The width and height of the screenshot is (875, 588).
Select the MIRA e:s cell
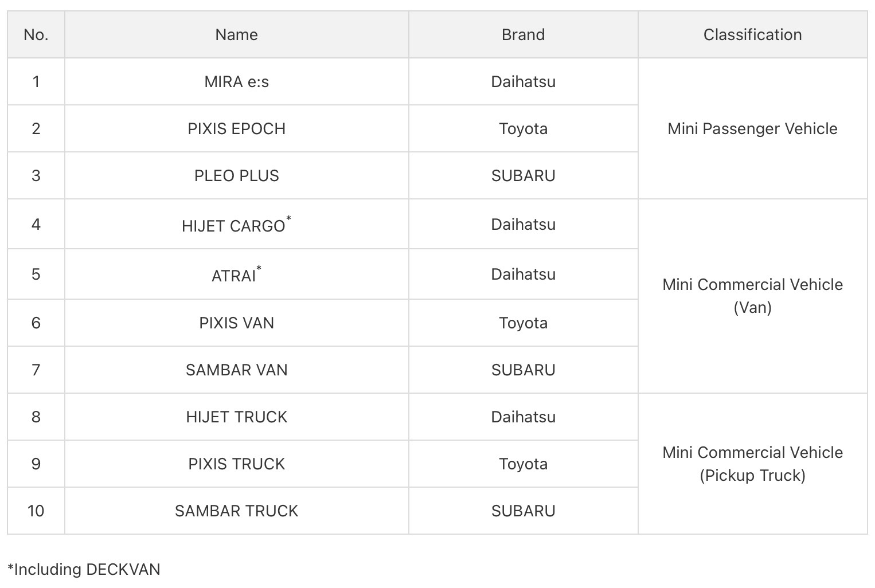(x=236, y=81)
